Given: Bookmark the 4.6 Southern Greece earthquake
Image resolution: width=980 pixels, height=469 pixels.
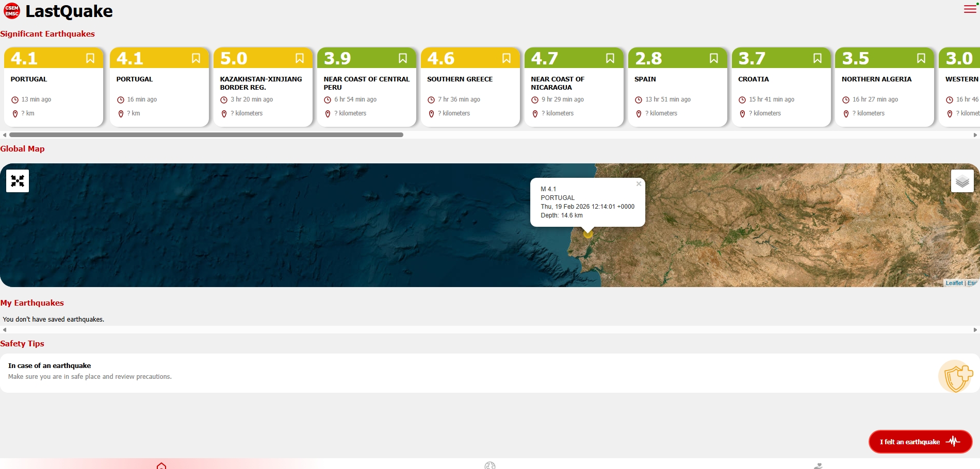Looking at the screenshot, I should pos(506,58).
